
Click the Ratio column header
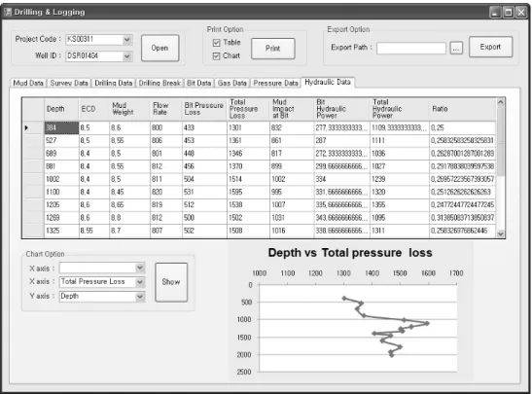click(462, 109)
